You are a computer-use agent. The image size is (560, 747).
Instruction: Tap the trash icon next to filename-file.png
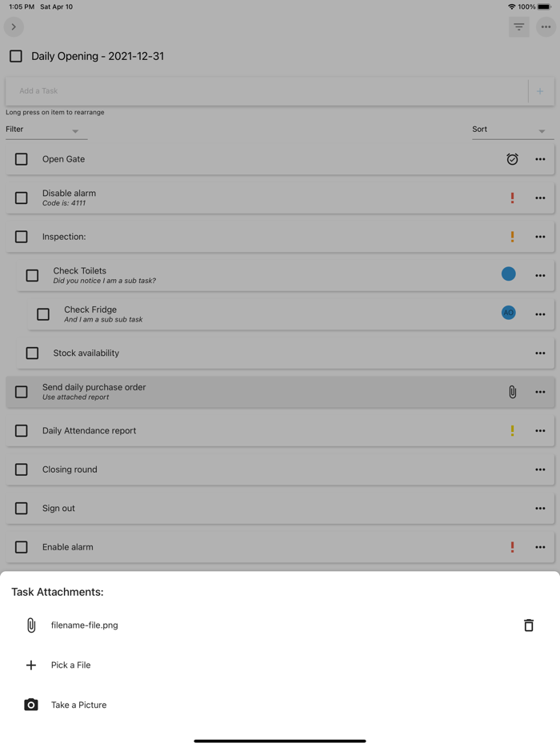[x=529, y=625]
